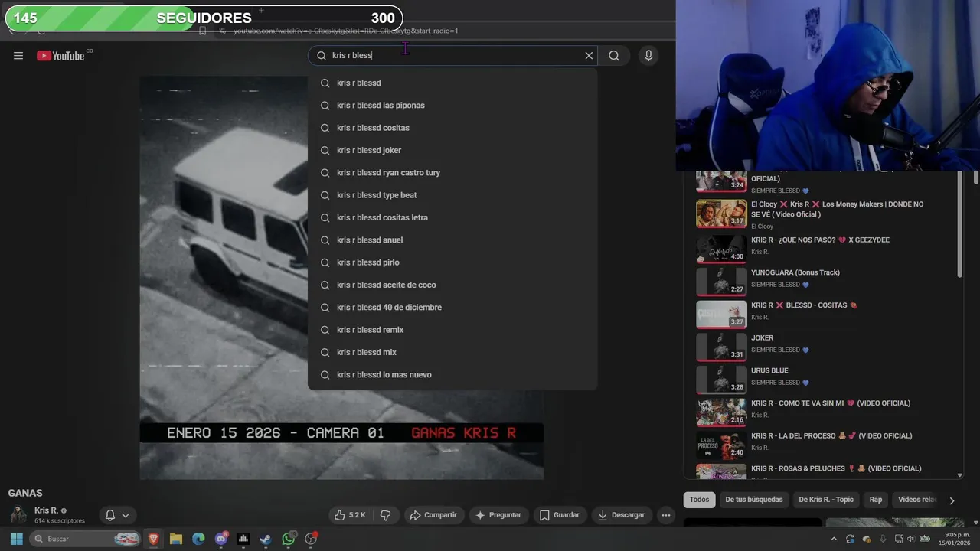This screenshot has width=980, height=551.
Task: Toggle the notification bell for Kris R.
Action: pos(110,515)
